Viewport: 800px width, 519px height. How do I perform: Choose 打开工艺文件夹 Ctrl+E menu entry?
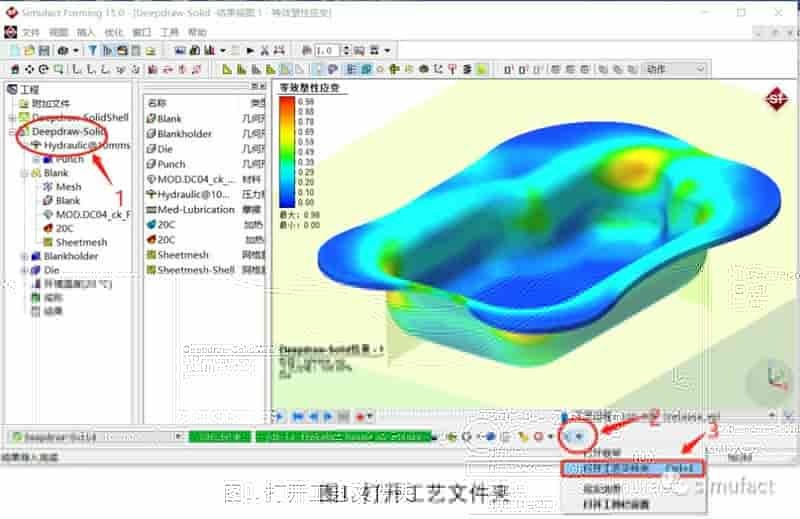coord(633,468)
